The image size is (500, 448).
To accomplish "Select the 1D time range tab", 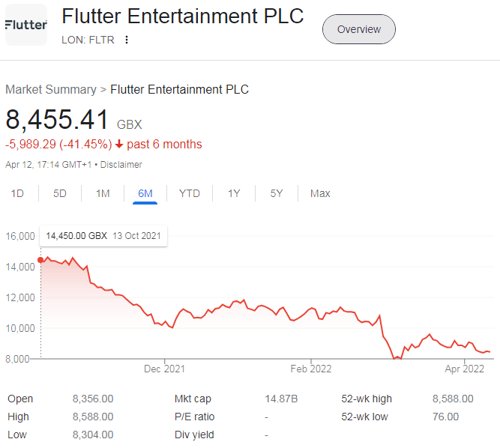I will [x=17, y=193].
